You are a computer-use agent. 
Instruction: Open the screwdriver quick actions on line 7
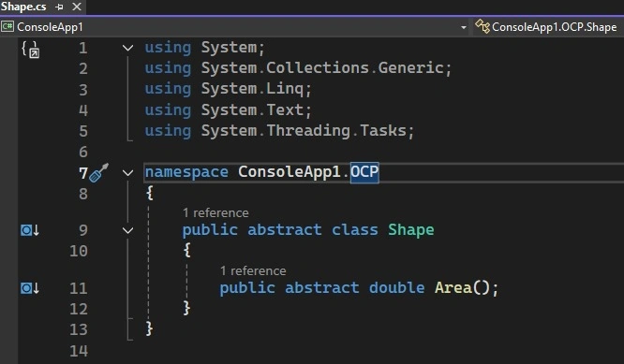[x=98, y=172]
